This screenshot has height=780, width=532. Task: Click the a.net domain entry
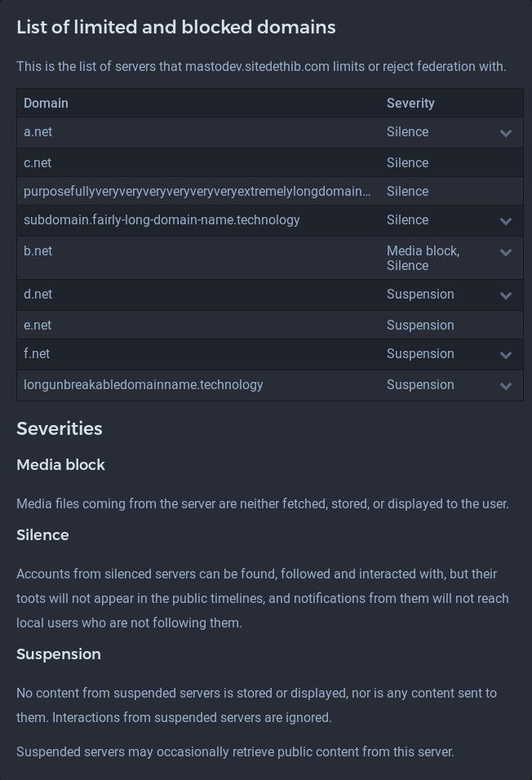38,132
